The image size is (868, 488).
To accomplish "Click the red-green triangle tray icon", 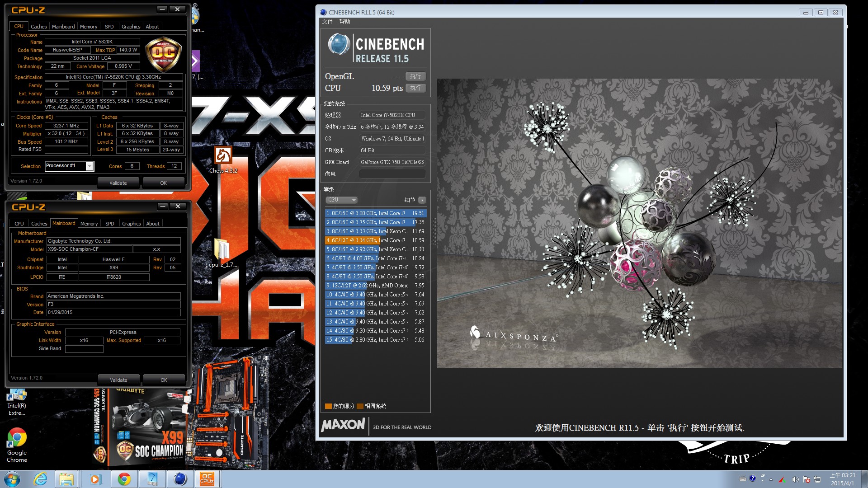I will tap(782, 479).
